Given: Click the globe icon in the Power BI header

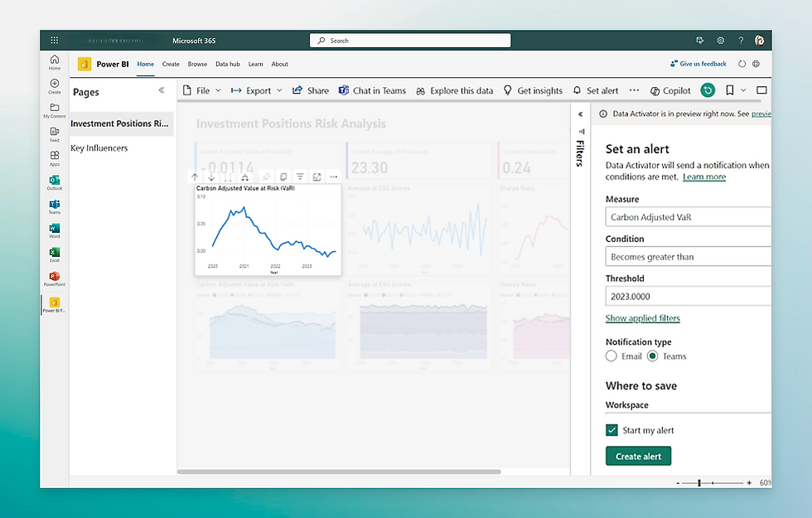Looking at the screenshot, I should click(x=756, y=64).
